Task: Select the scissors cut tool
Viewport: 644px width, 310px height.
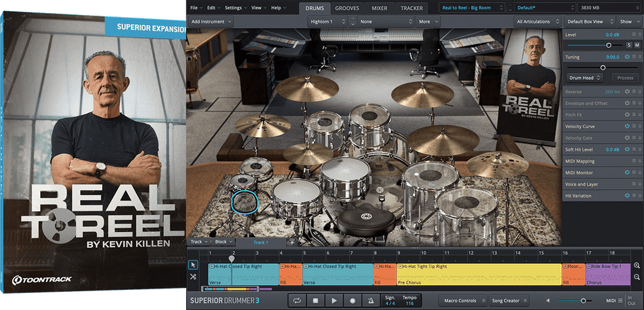Action: pos(193,277)
